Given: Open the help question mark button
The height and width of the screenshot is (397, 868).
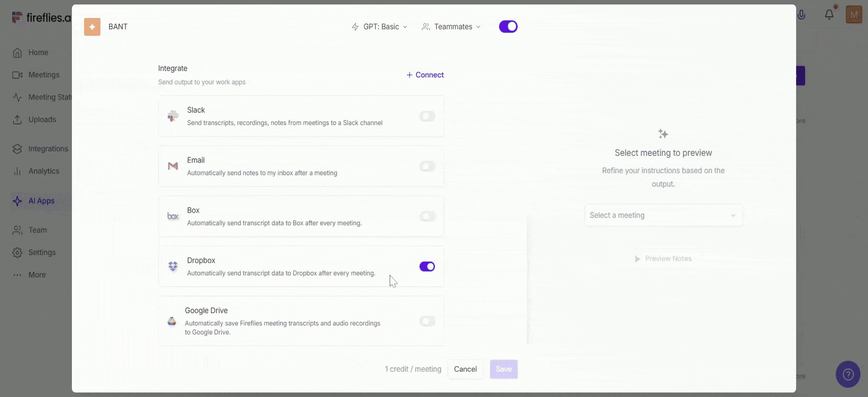Looking at the screenshot, I should pos(848,374).
